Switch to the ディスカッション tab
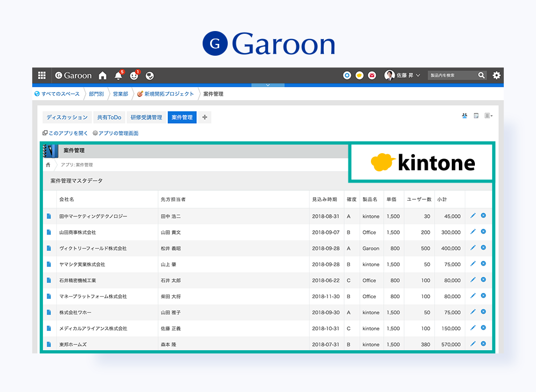Viewport: 536px width, 392px height. (68, 117)
